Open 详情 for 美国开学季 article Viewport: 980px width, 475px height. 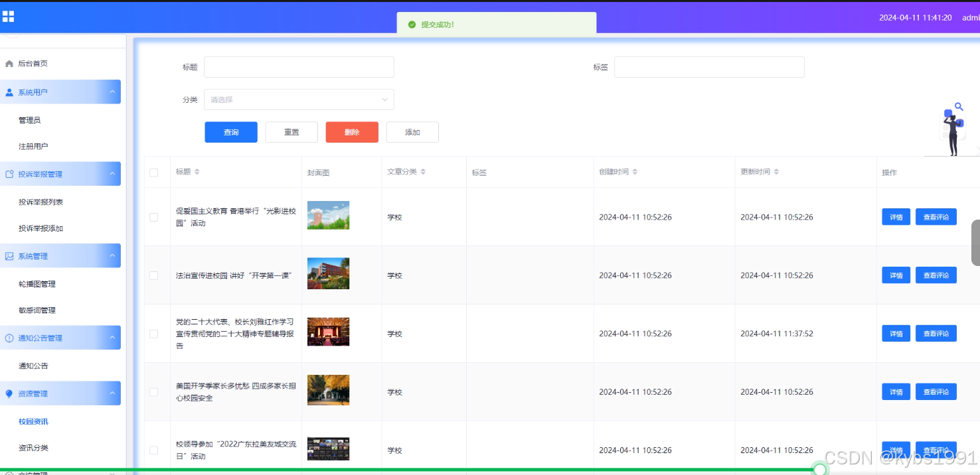pos(896,392)
